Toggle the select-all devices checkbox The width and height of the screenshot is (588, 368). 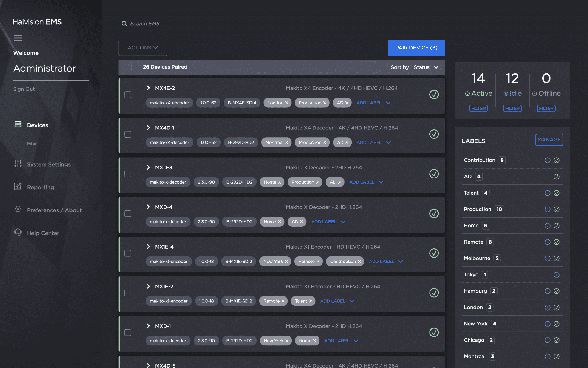click(128, 67)
